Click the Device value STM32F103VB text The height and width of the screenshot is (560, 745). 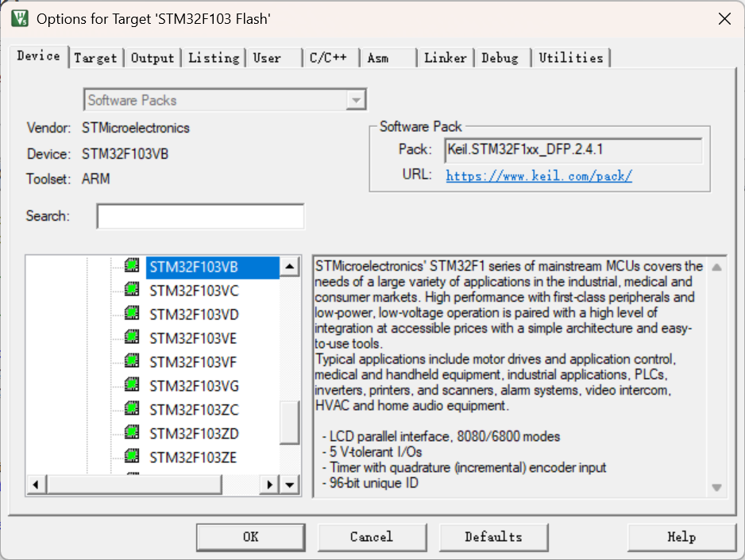pos(125,154)
